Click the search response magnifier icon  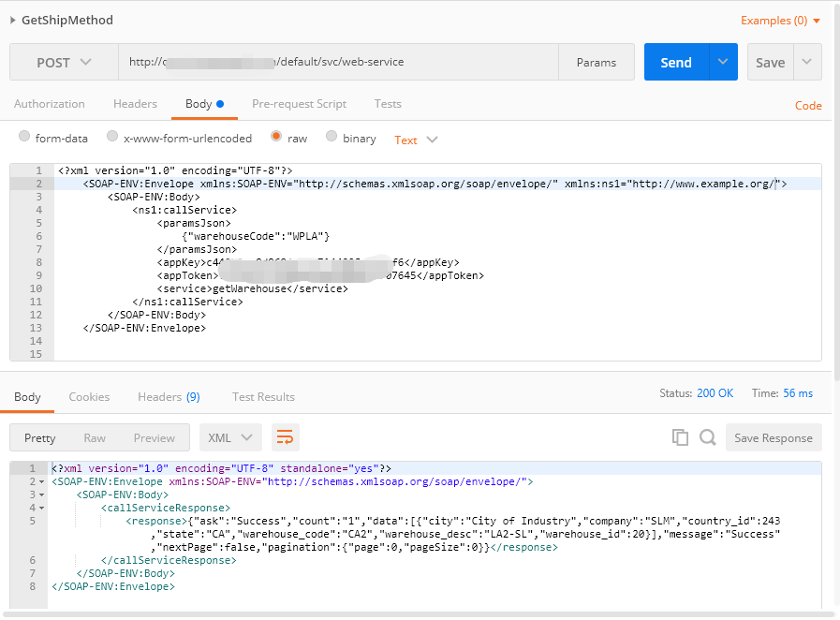coord(708,437)
